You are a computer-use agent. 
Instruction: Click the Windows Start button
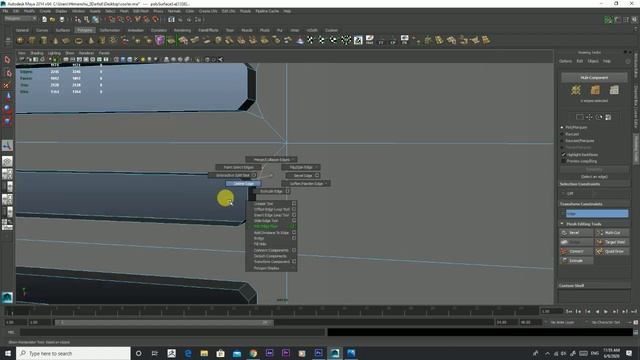point(8,353)
